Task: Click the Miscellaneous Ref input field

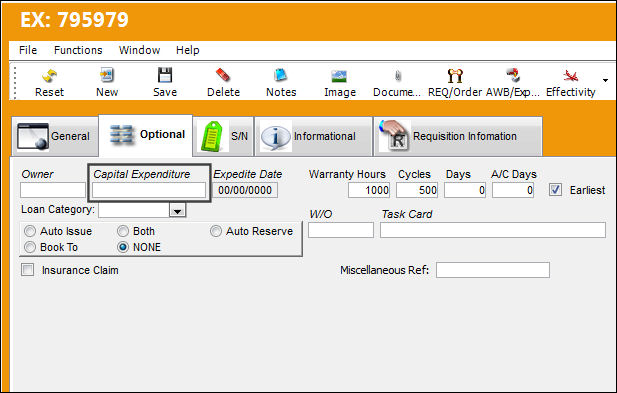Action: click(x=493, y=270)
